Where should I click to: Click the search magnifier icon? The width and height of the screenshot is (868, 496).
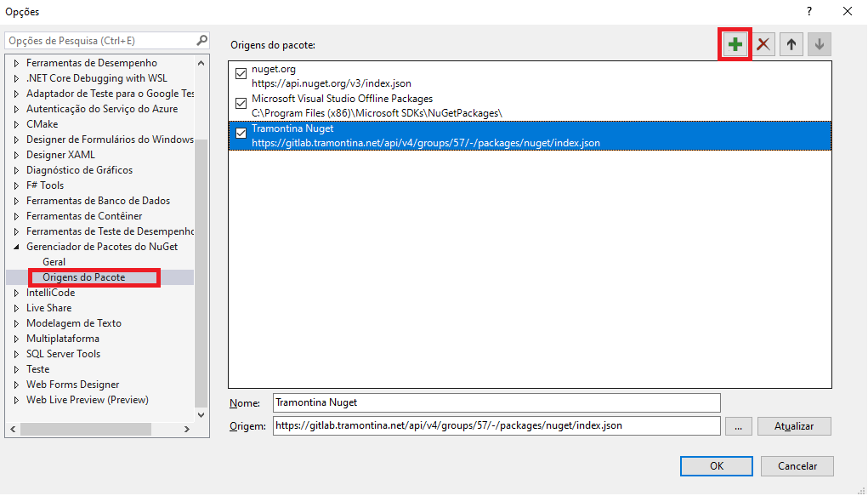pos(201,40)
